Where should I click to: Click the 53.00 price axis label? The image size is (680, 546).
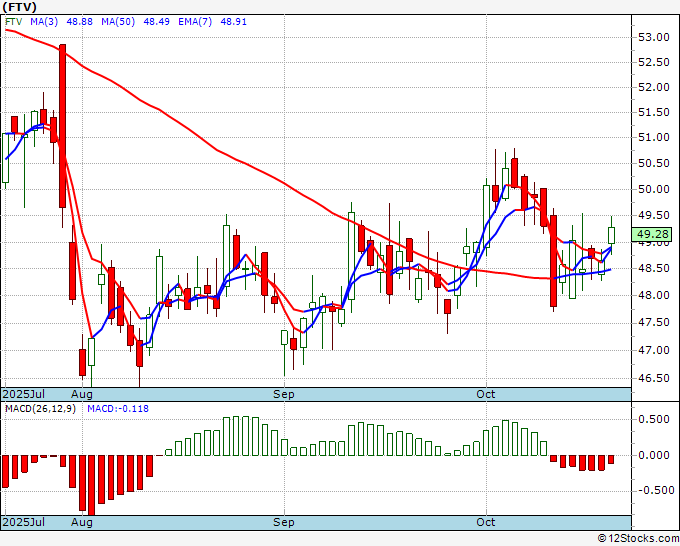coord(654,37)
